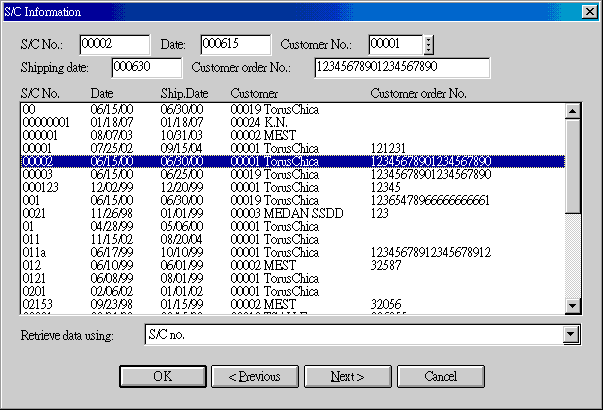Focus the Customer order No. field
Image resolution: width=603 pixels, height=410 pixels.
400,67
